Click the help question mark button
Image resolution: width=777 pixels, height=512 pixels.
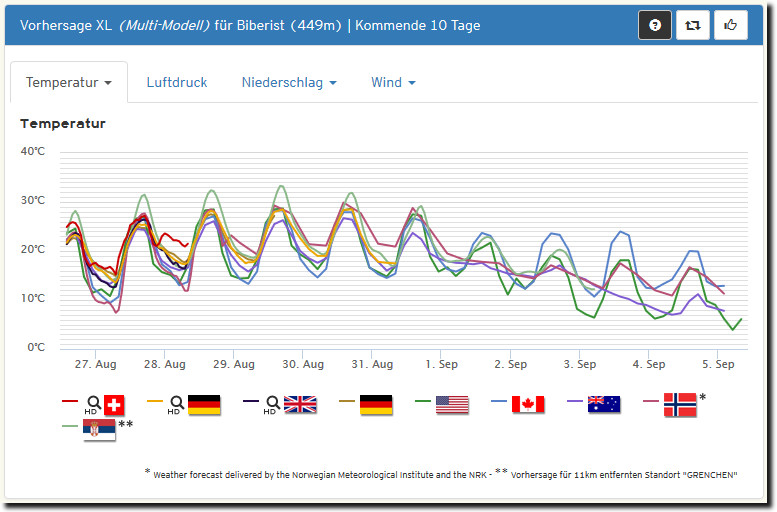[655, 25]
